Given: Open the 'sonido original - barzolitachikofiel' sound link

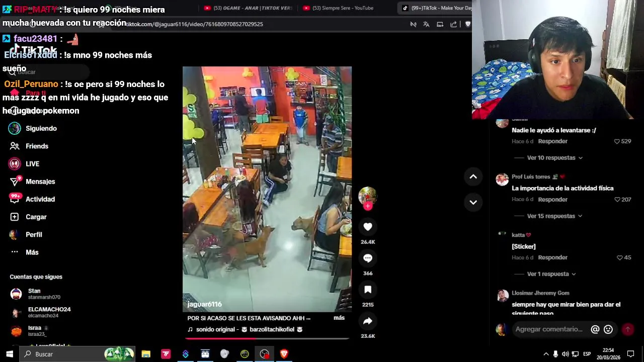Looking at the screenshot, I should (245, 329).
